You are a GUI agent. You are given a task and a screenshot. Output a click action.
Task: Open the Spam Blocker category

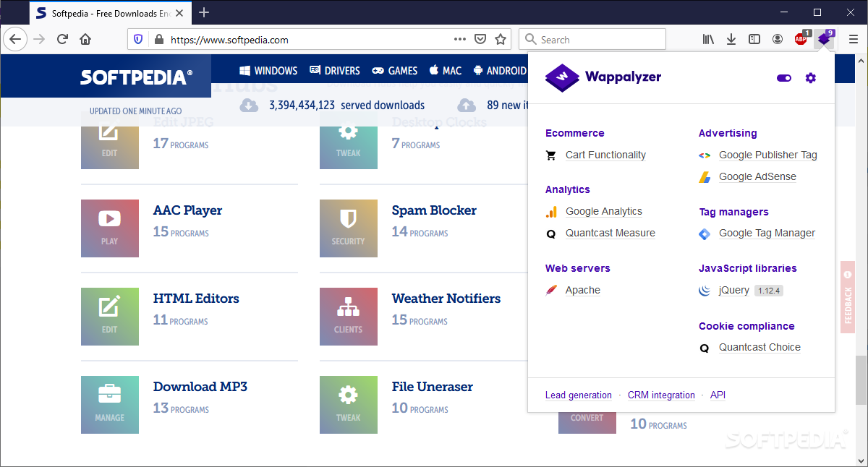pyautogui.click(x=434, y=210)
